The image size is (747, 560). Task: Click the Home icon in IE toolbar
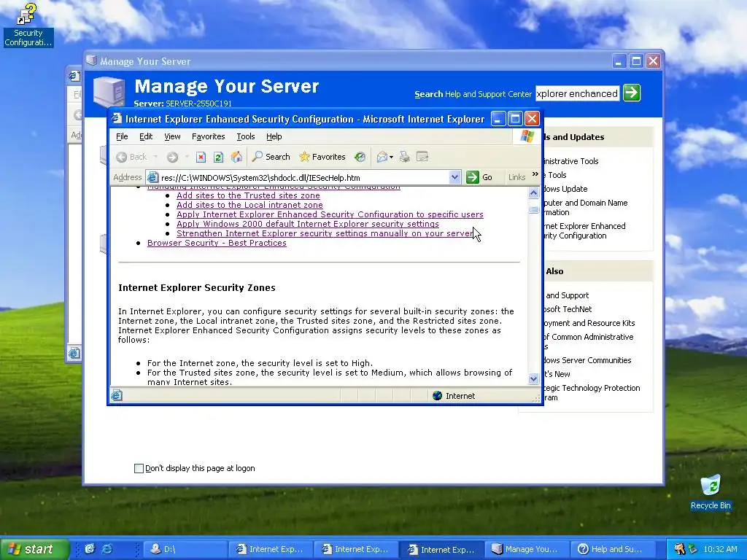coord(236,157)
